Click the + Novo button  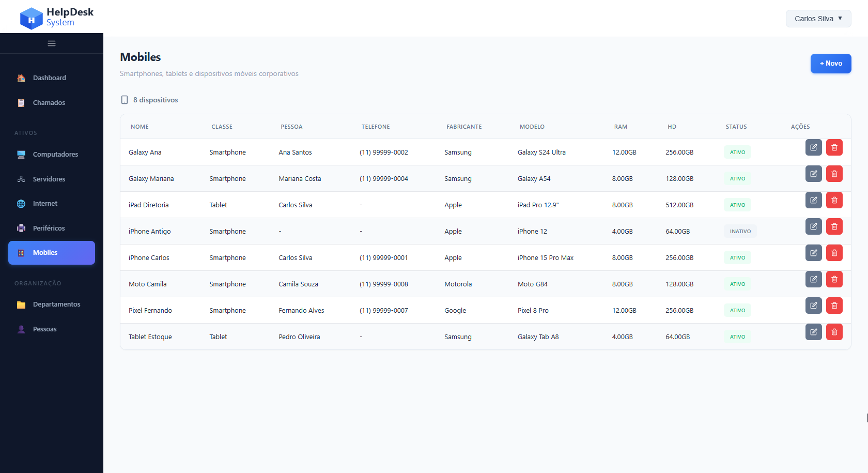tap(830, 64)
